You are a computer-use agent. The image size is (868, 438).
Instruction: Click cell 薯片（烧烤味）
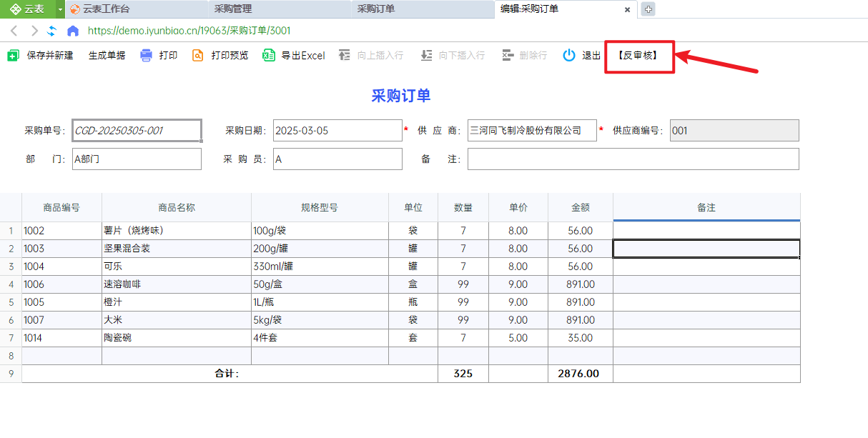coord(177,231)
